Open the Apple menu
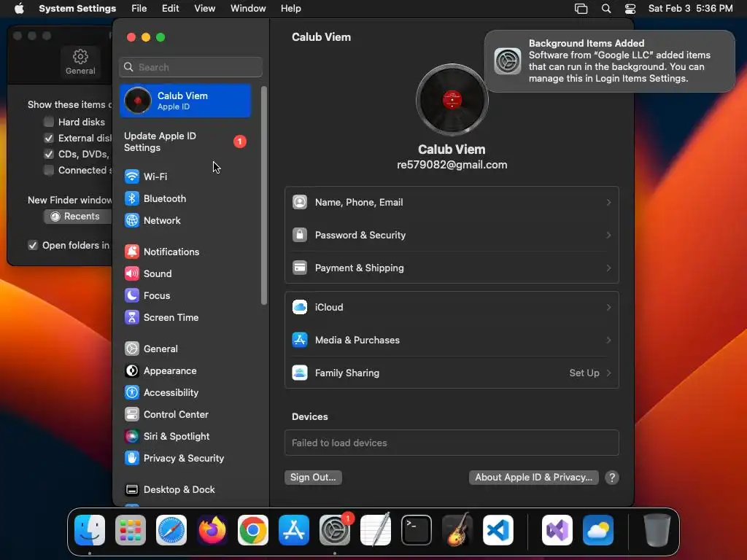The height and width of the screenshot is (560, 747). [x=19, y=8]
